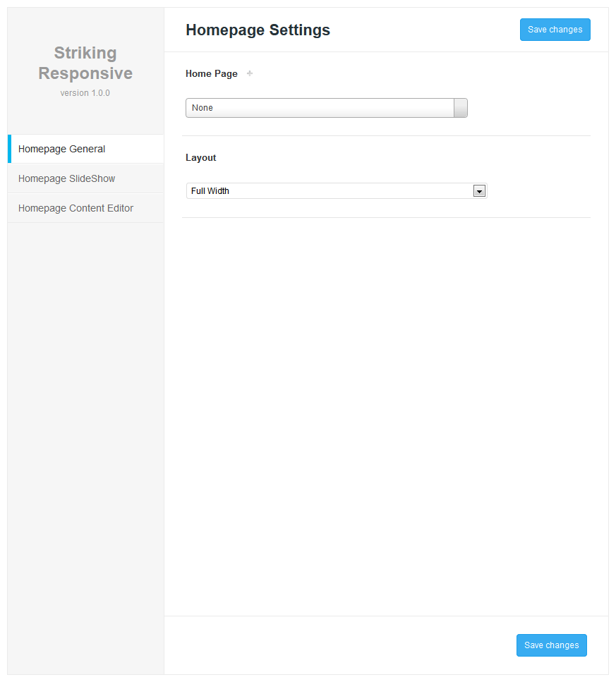
Task: Click the plus icon beside Home Page
Action: coord(250,73)
